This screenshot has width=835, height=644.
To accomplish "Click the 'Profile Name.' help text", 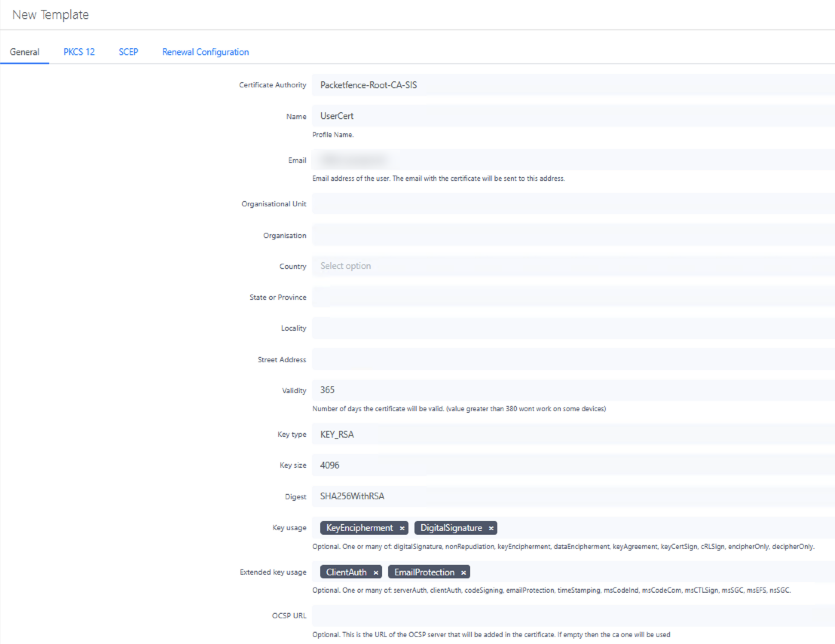I will (x=333, y=134).
